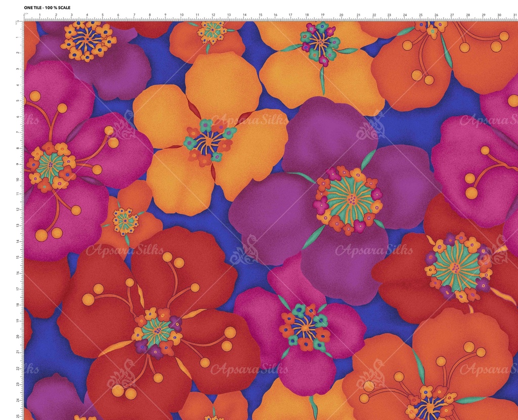Click the 20 mark on the vertical ruler

(x=17, y=337)
